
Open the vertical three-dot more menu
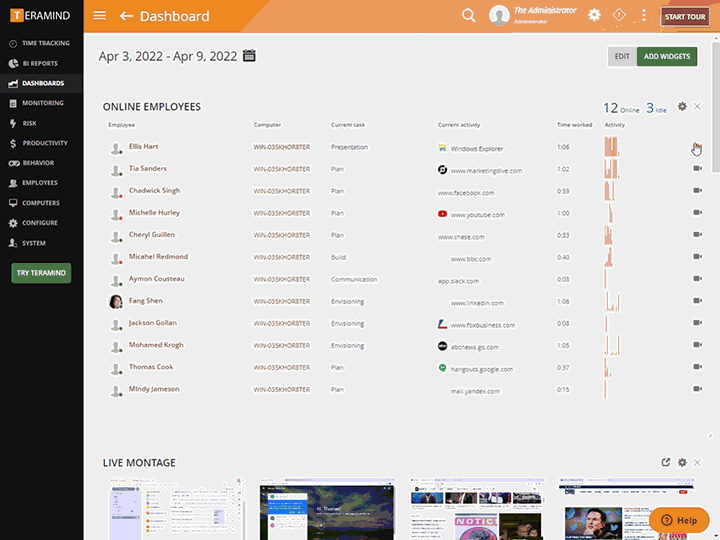[643, 16]
